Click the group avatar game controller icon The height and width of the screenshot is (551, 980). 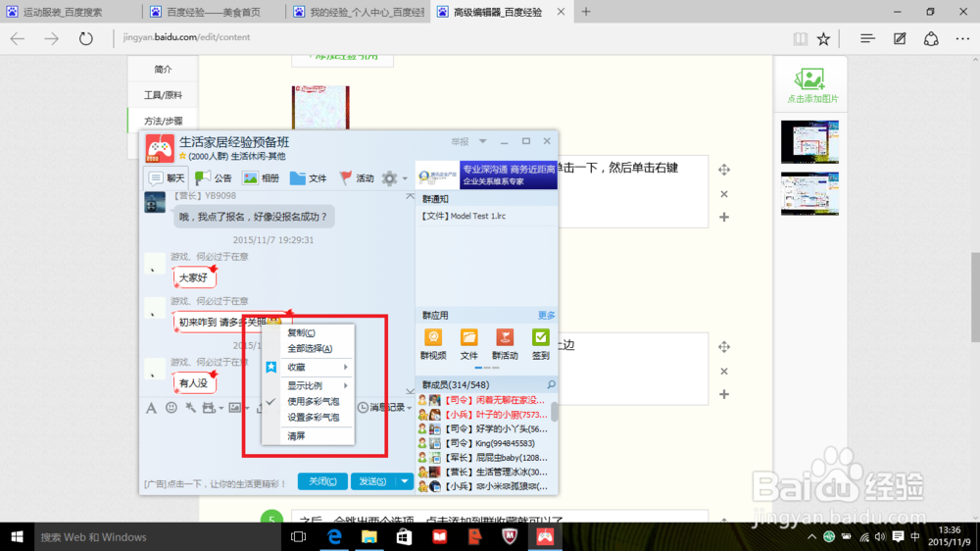click(x=160, y=148)
